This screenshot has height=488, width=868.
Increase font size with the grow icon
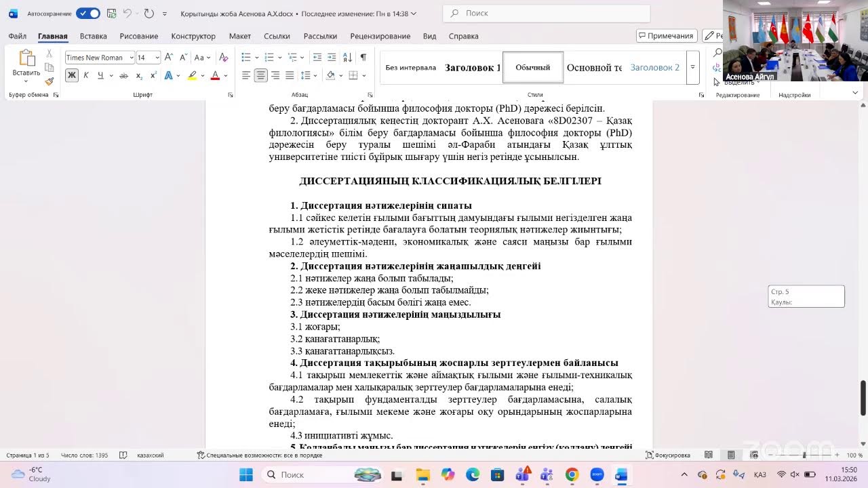[x=169, y=58]
